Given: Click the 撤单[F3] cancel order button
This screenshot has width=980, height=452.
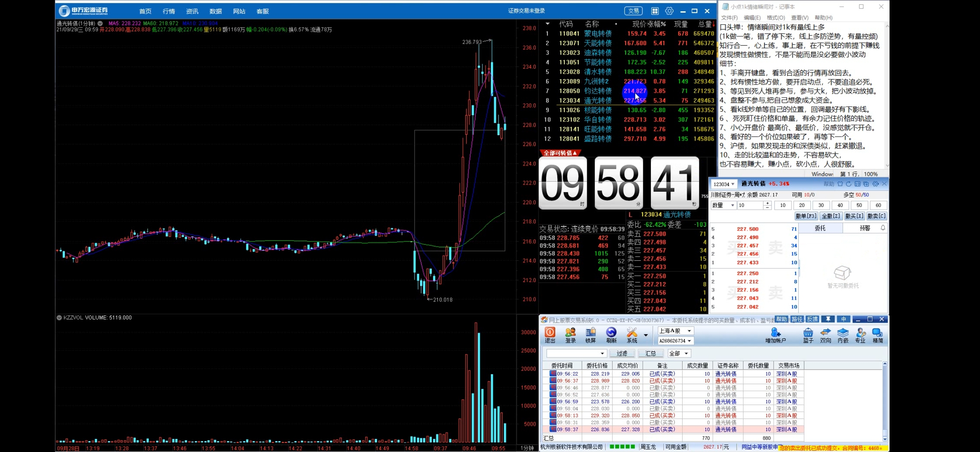Looking at the screenshot, I should (806, 216).
